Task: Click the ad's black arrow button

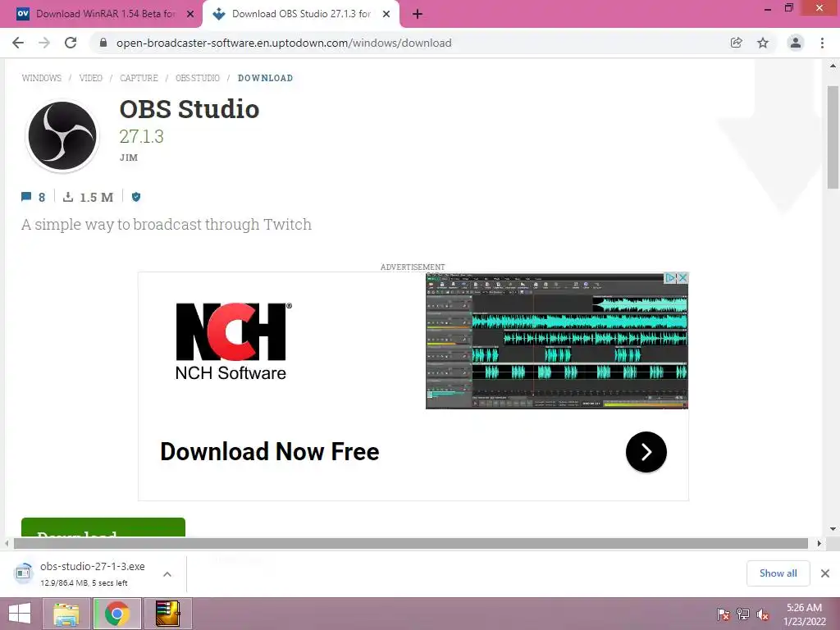Action: point(646,452)
